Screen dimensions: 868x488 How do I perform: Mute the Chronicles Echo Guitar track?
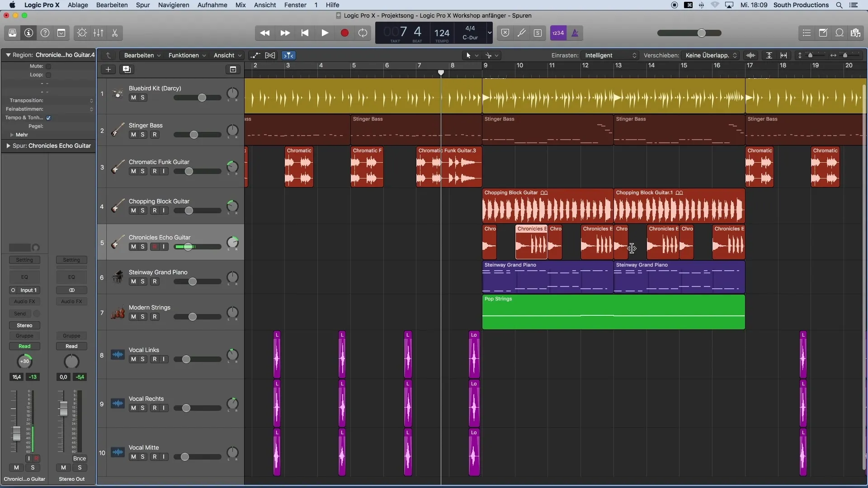pos(133,246)
